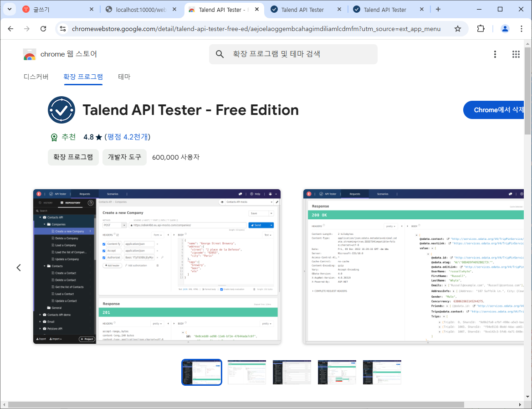Open the 디스커버 tab

[x=36, y=77]
